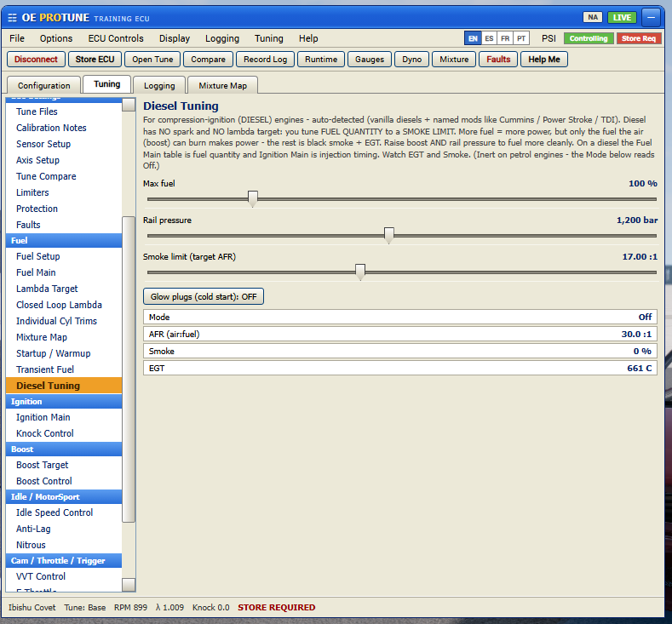Screen dimensions: 672x624
Task: Switch to the Tuning tab
Action: point(107,84)
